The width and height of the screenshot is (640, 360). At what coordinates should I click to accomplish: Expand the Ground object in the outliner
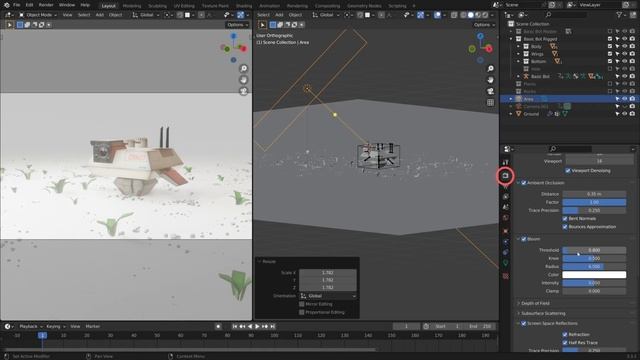pos(511,114)
